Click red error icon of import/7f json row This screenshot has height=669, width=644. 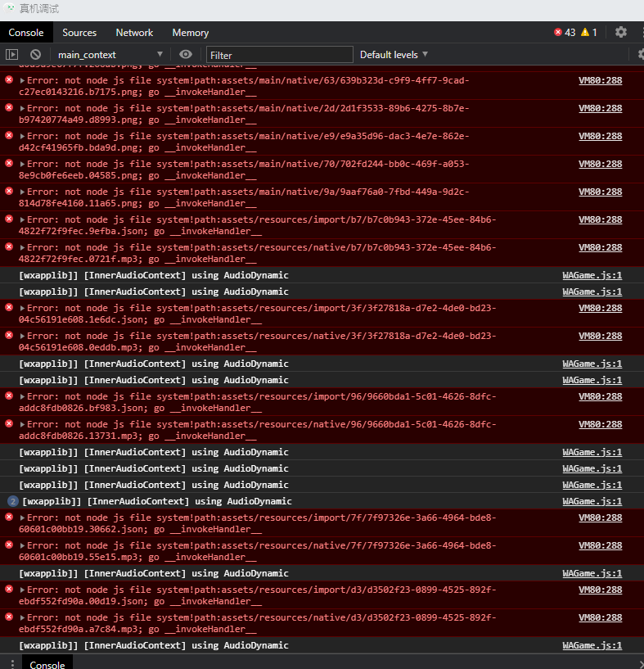(x=9, y=518)
